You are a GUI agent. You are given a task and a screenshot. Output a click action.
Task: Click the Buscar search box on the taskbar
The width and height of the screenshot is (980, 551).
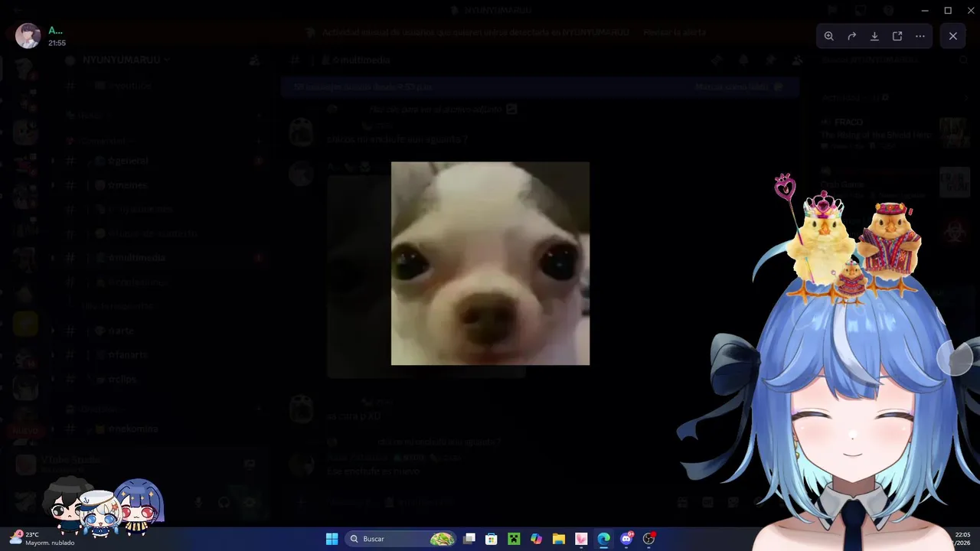pos(401,539)
